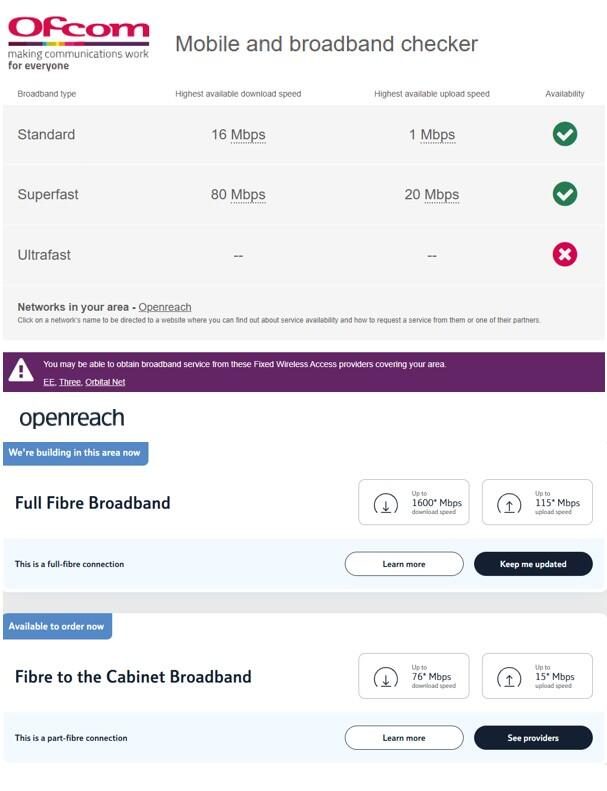Open the Openreach network link

click(x=165, y=307)
